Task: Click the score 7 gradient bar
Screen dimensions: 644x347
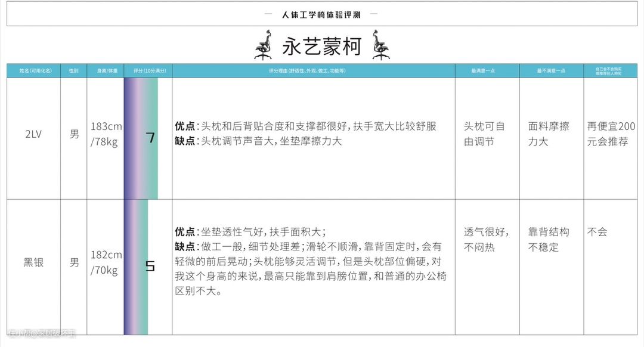Action: (141, 138)
